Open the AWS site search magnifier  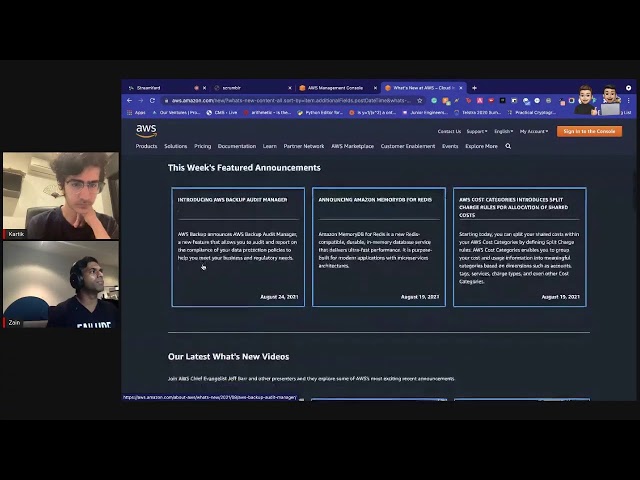508,146
